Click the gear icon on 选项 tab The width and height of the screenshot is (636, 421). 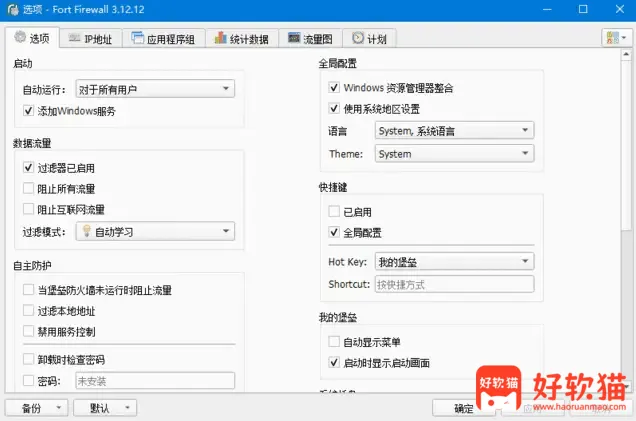pos(20,37)
